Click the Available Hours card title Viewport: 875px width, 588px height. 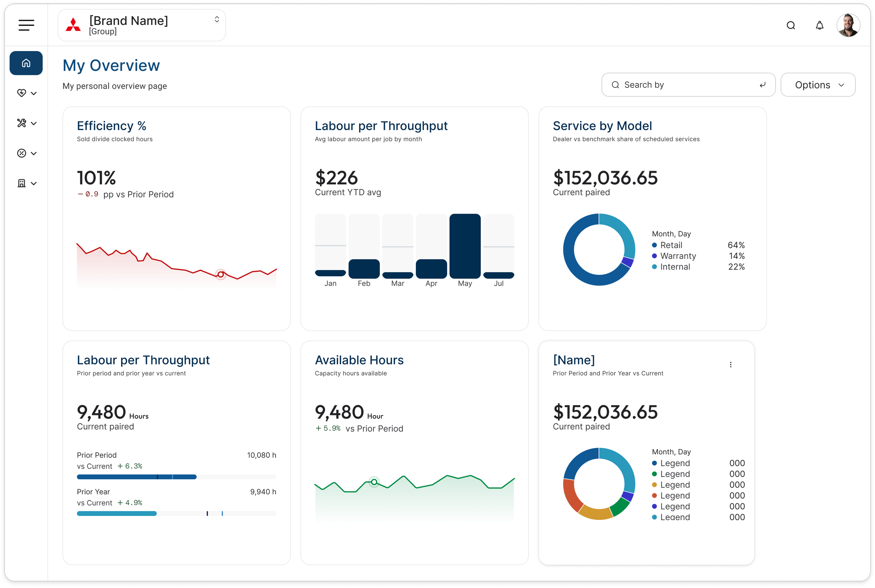coord(359,360)
